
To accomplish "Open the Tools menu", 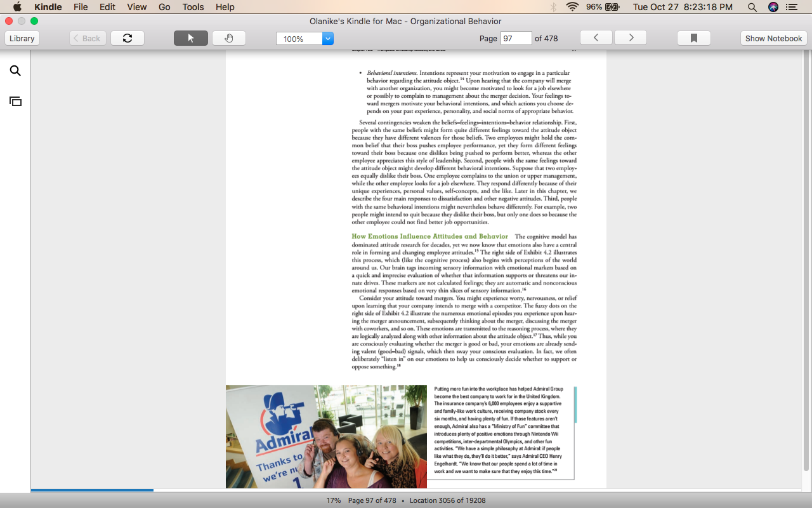I will click(193, 7).
